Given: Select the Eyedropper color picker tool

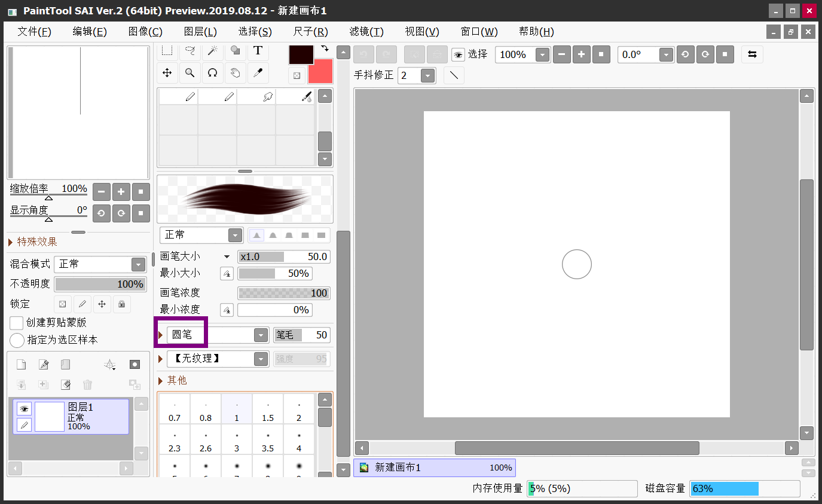Looking at the screenshot, I should 258,73.
